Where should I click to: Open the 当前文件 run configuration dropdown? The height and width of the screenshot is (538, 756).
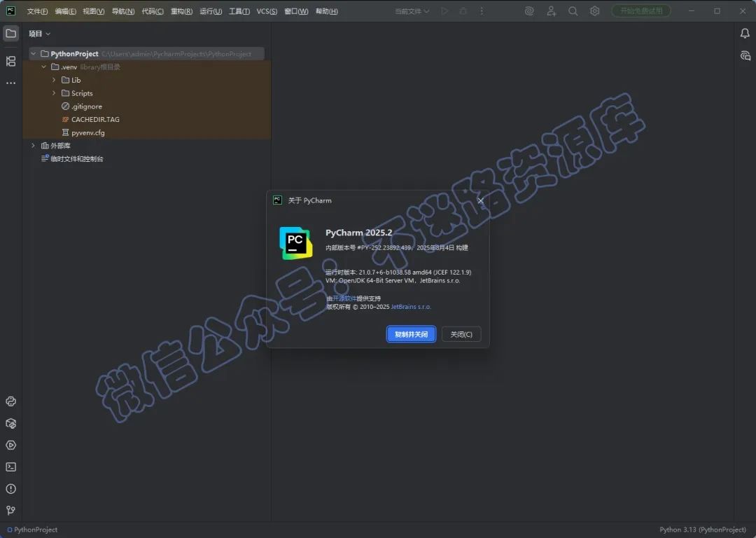pos(412,11)
